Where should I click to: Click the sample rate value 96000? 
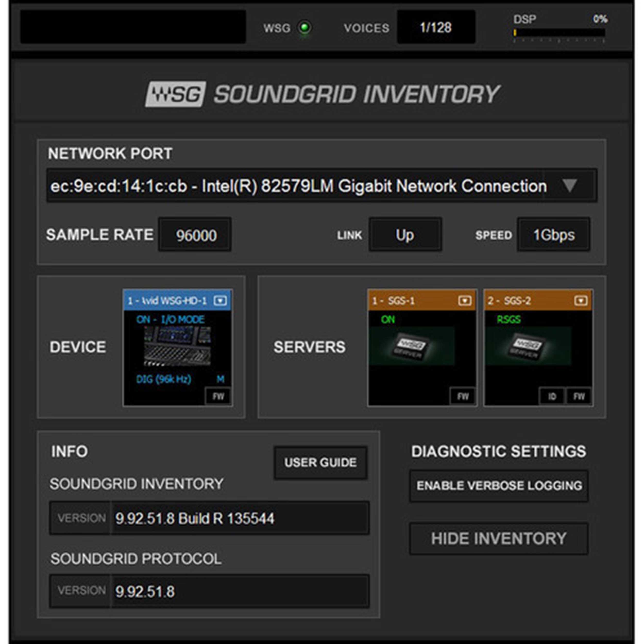195,235
